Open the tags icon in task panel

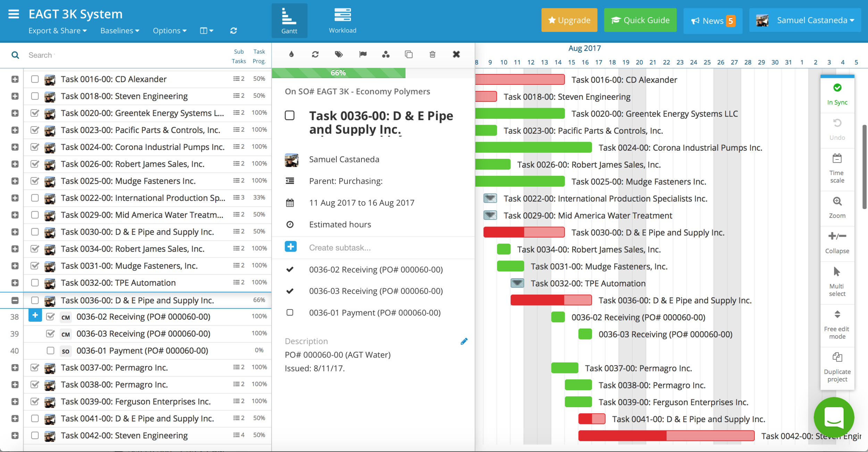339,54
